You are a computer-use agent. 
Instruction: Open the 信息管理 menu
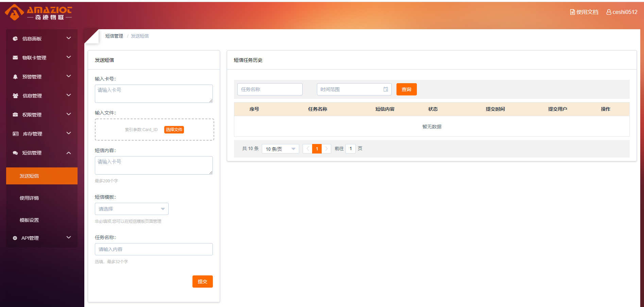pos(42,96)
